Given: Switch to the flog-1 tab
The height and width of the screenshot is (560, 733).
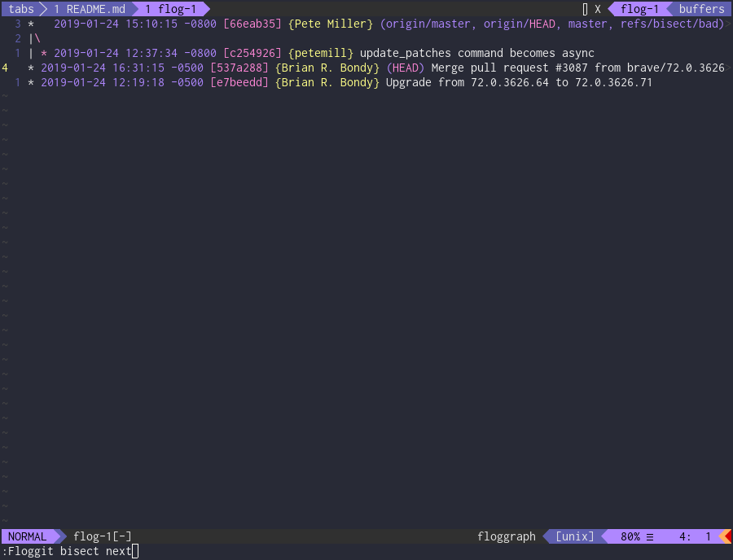Looking at the screenshot, I should pos(171,8).
